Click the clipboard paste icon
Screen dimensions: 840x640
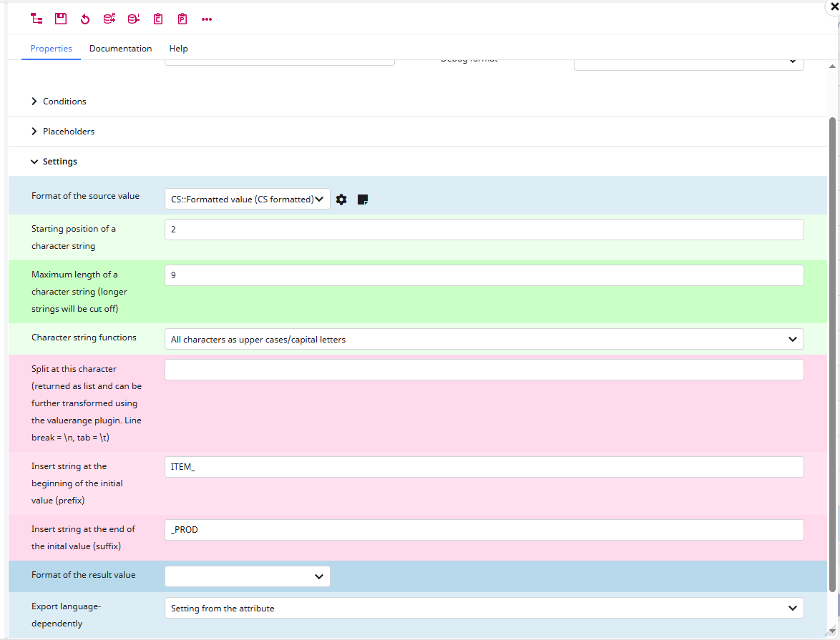click(182, 19)
